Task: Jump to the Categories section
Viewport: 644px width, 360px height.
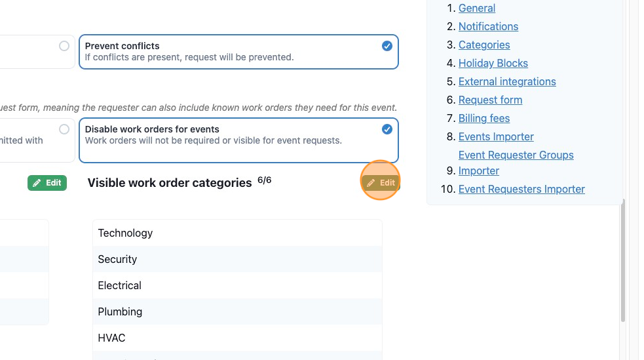Action: (x=484, y=45)
